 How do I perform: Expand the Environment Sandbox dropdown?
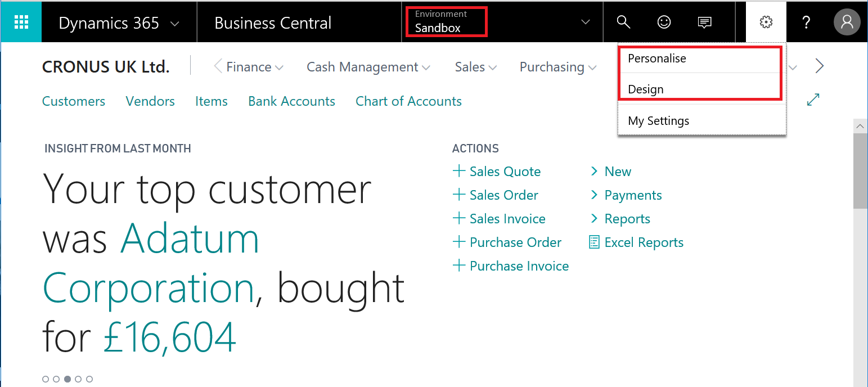coord(585,22)
